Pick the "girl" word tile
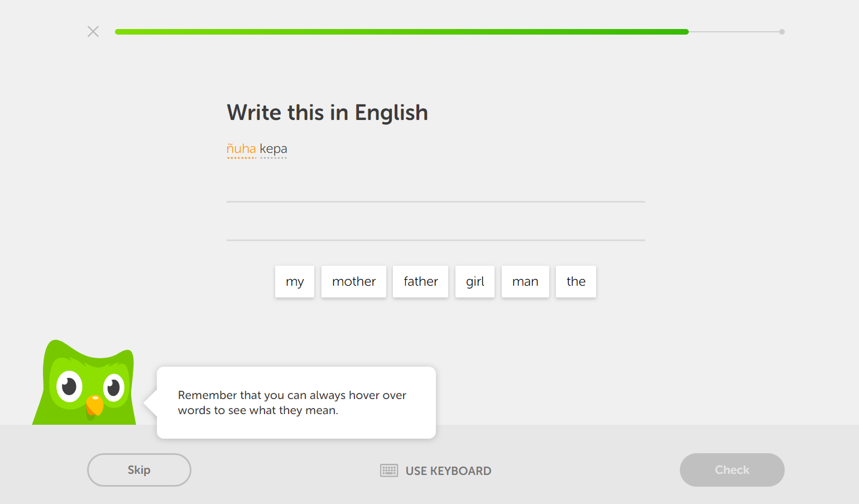This screenshot has height=504, width=859. [475, 281]
